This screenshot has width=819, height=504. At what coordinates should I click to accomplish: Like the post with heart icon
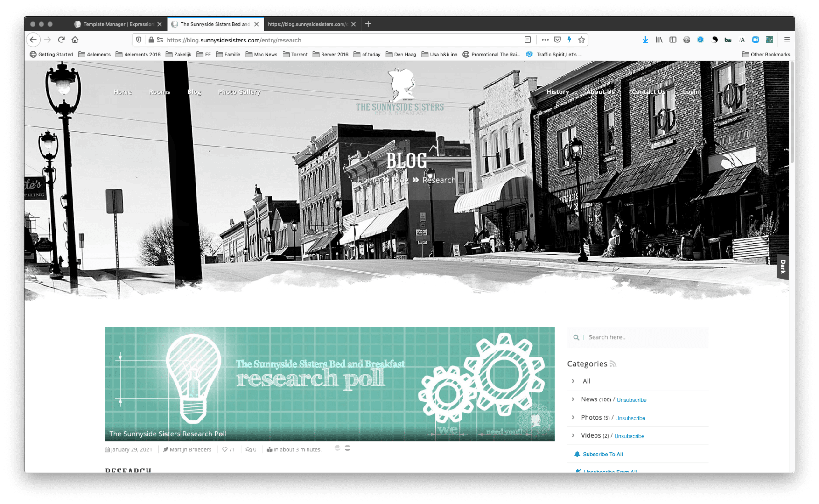(224, 449)
